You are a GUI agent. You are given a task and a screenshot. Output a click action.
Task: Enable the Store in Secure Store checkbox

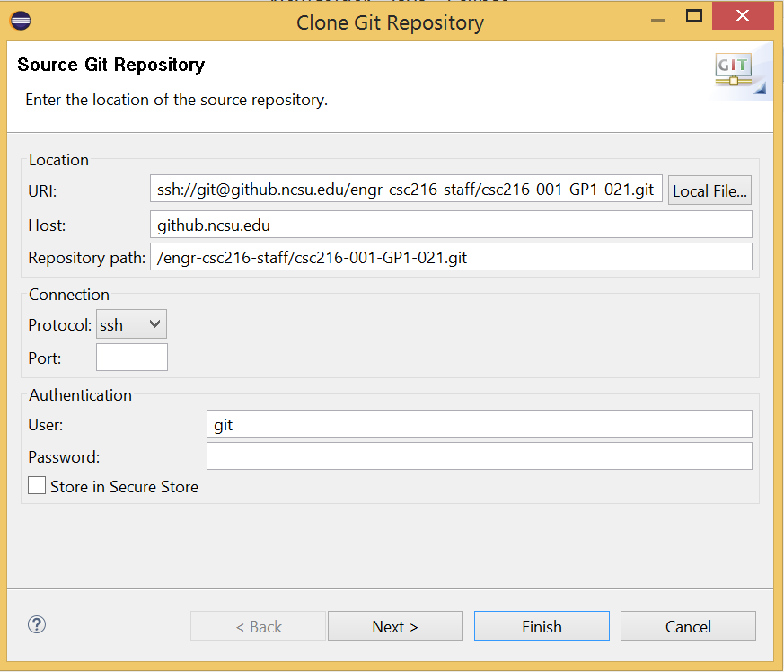(x=36, y=485)
